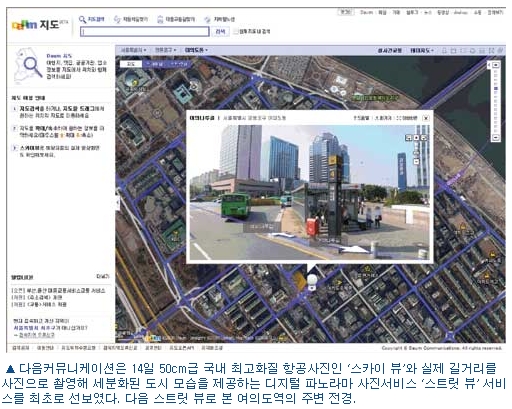Viewport: 512px width, 409px height.
Task: Click the first link in street view popup header
Action: (361, 118)
